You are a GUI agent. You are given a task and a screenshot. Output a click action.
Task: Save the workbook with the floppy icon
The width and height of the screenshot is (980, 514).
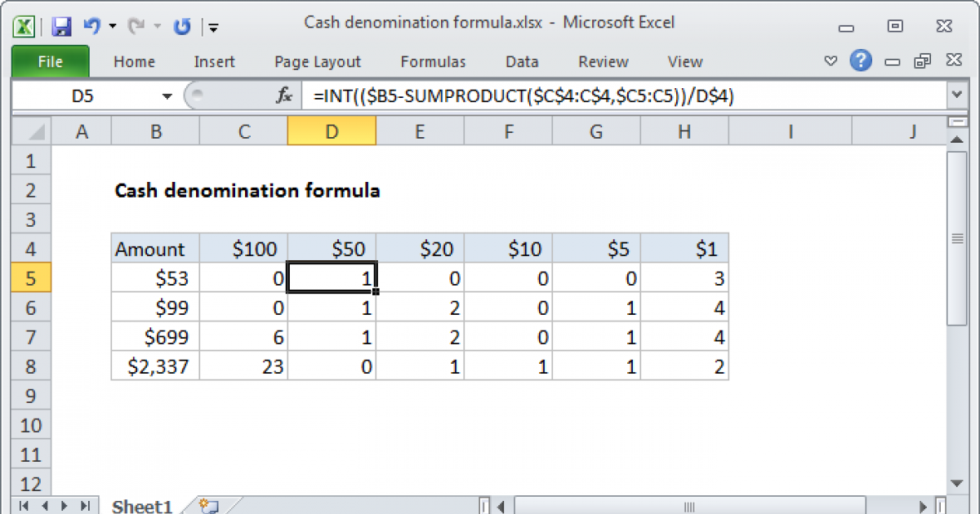click(61, 27)
